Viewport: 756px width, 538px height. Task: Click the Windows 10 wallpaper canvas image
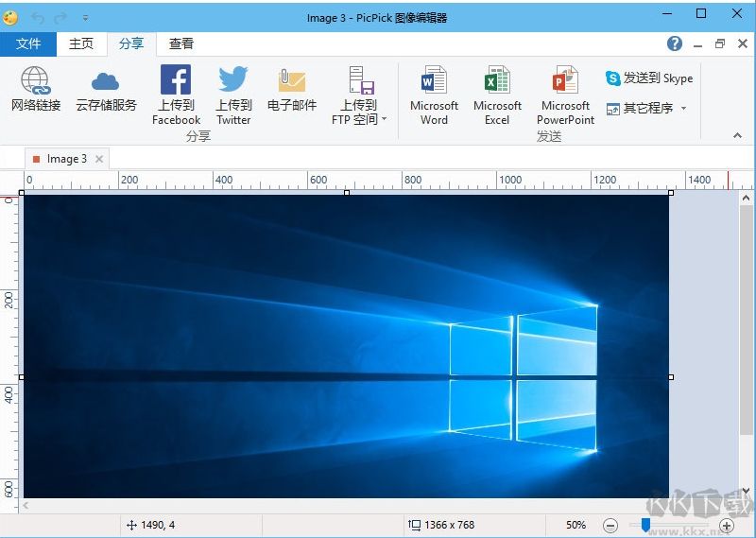pyautogui.click(x=346, y=346)
